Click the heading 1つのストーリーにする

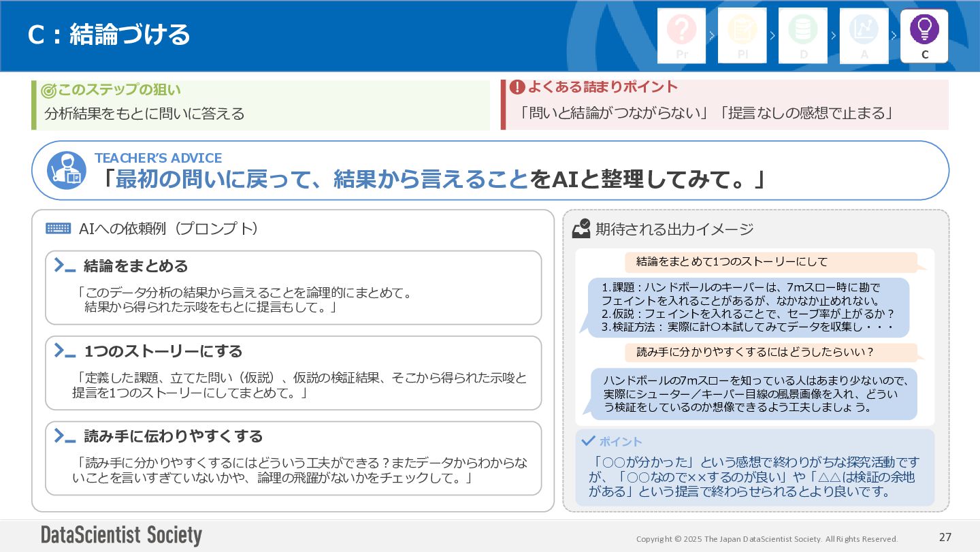[163, 351]
